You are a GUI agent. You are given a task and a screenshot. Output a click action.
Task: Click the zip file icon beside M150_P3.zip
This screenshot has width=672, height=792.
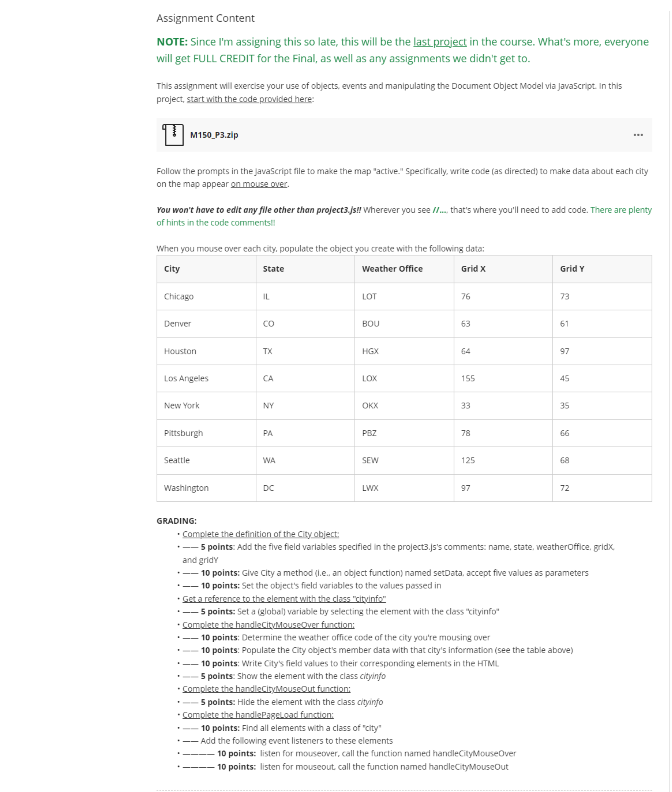pos(173,134)
